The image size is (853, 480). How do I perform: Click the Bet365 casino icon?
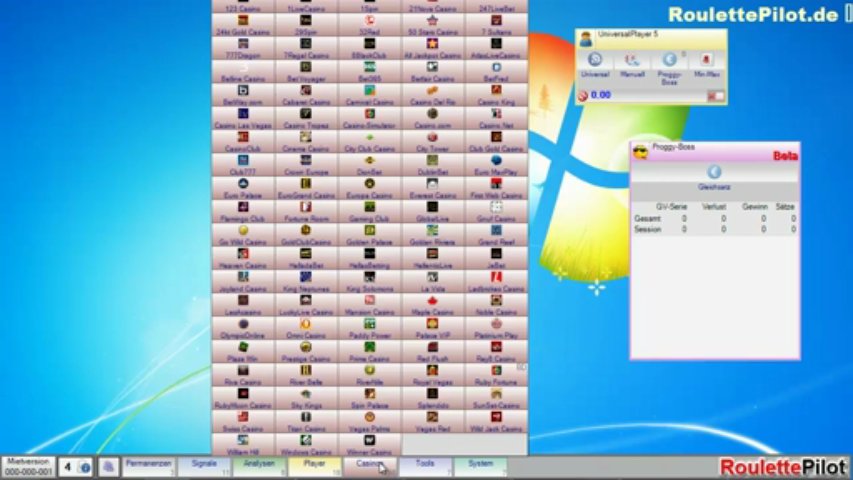pyautogui.click(x=369, y=73)
